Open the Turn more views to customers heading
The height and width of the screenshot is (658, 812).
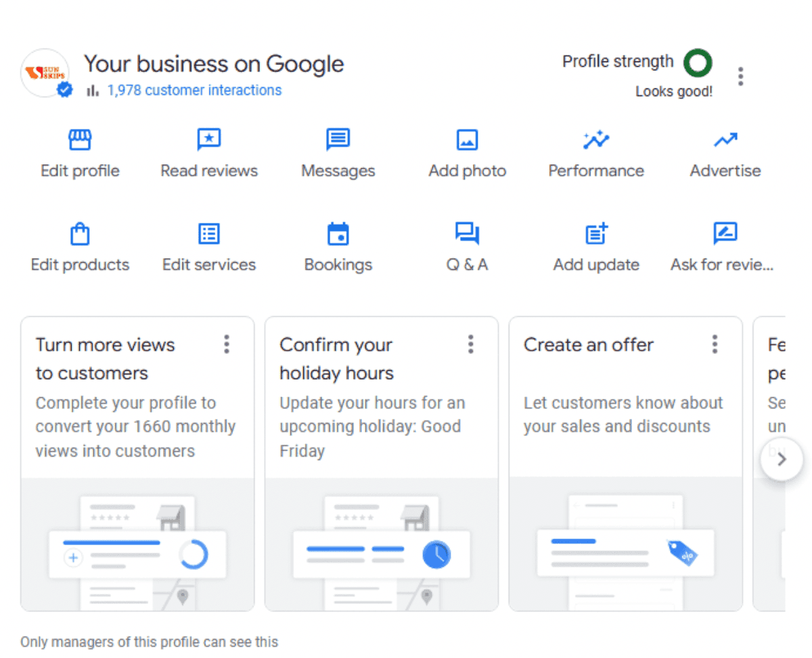[x=105, y=359]
